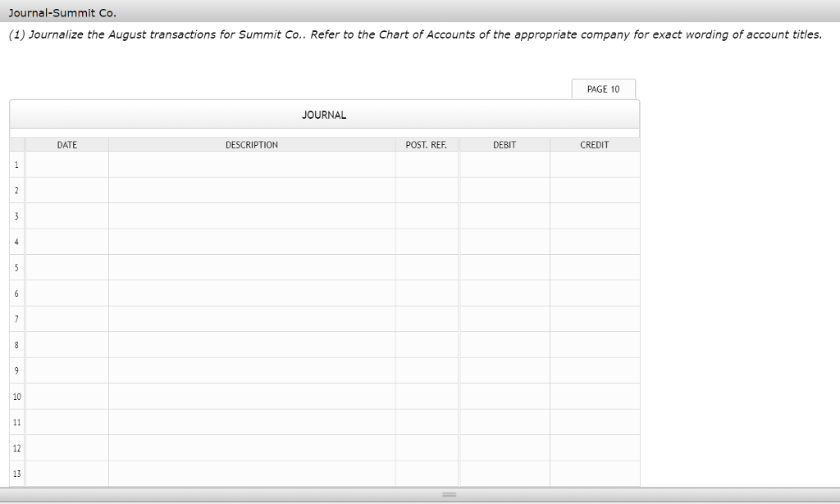
Task: Click the Description cell in row 9
Action: point(252,370)
